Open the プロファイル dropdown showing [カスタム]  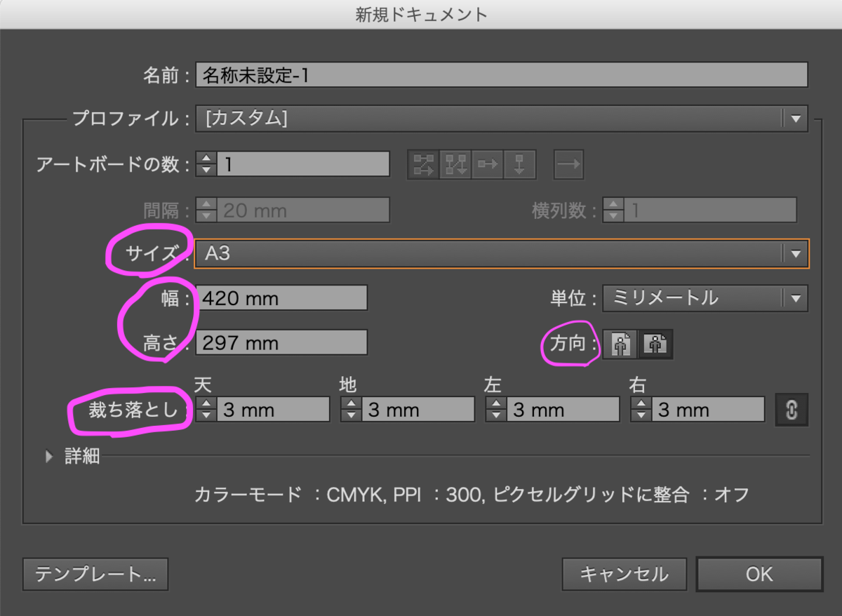[x=502, y=119]
